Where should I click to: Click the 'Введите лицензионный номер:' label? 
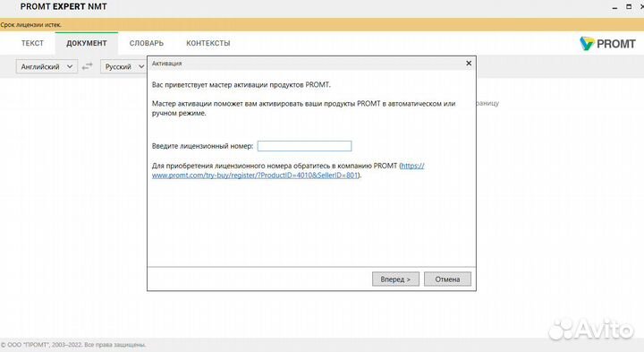click(x=202, y=146)
